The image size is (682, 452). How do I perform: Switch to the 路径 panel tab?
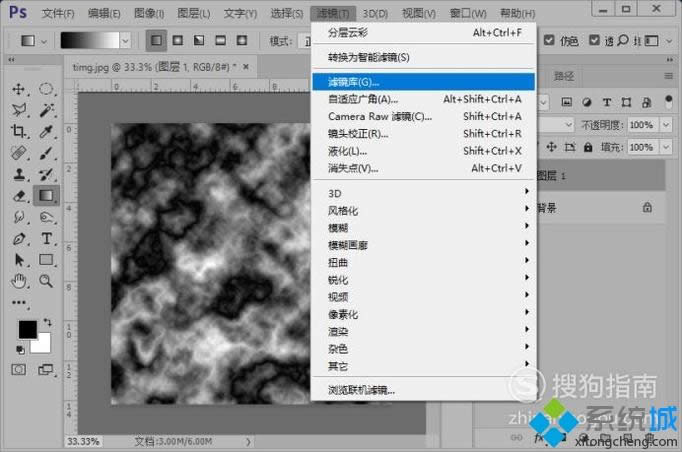click(x=564, y=76)
